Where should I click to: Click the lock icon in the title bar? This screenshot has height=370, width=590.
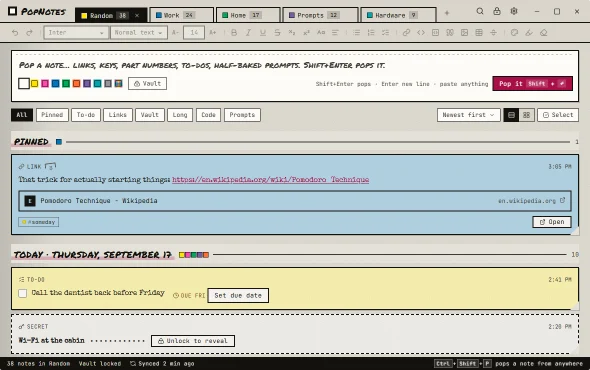click(x=497, y=11)
